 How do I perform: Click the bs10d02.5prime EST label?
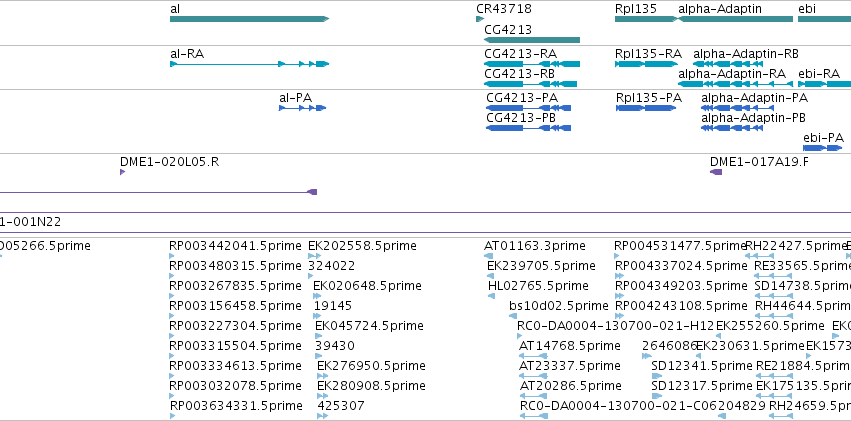click(558, 306)
